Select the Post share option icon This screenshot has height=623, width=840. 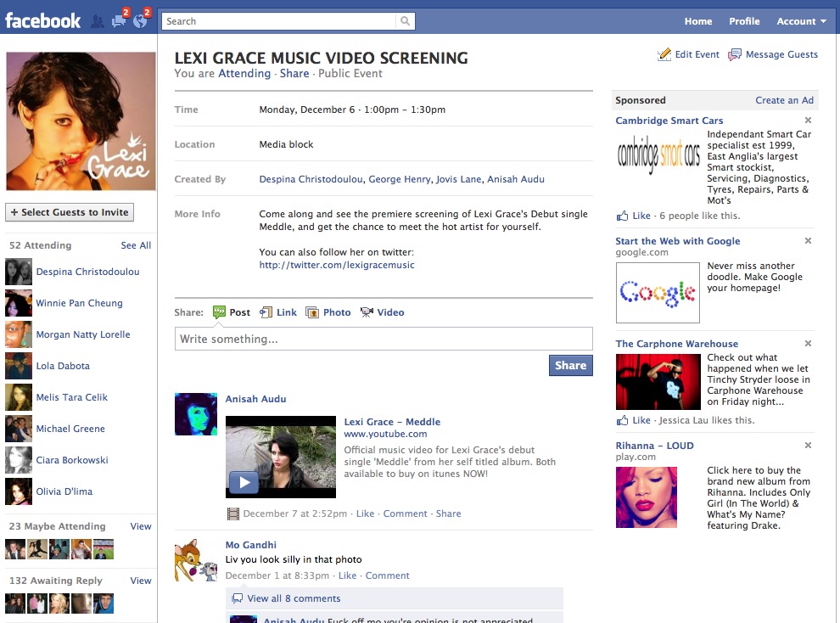pos(219,312)
